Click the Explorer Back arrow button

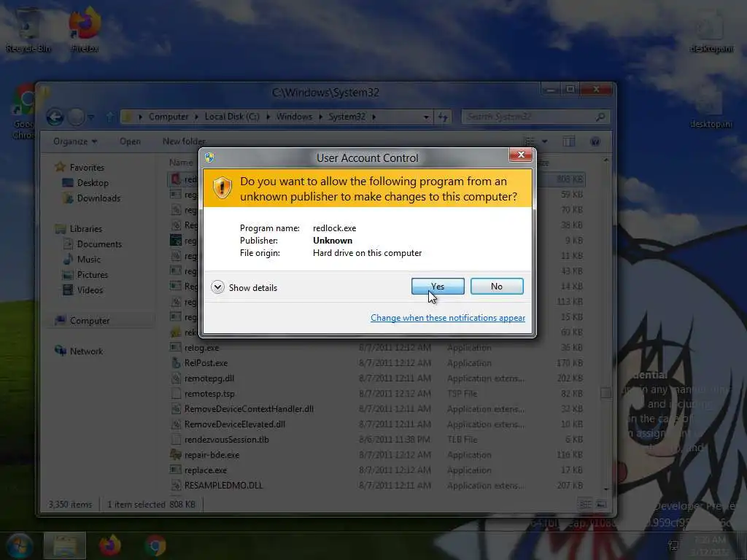click(55, 117)
